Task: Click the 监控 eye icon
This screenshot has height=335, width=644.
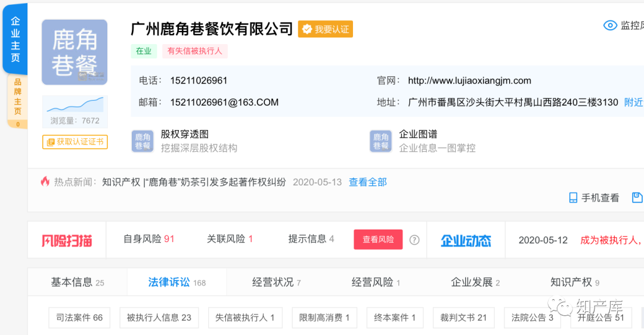Action: tap(610, 26)
